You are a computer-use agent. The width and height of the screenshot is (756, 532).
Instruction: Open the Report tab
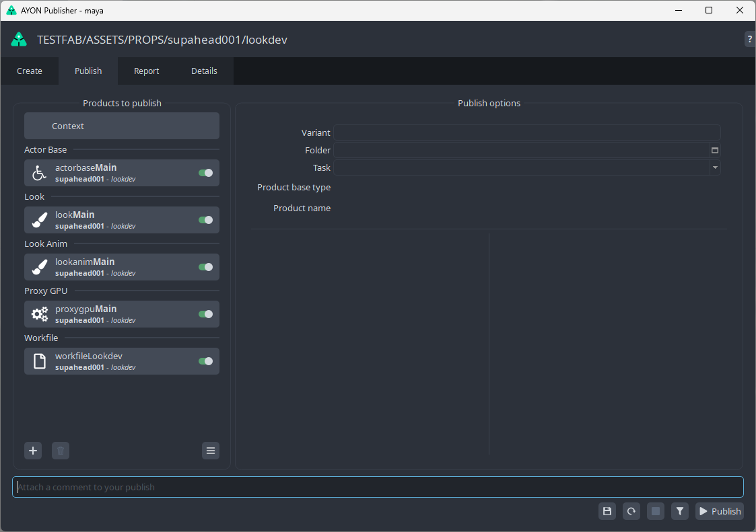(147, 71)
